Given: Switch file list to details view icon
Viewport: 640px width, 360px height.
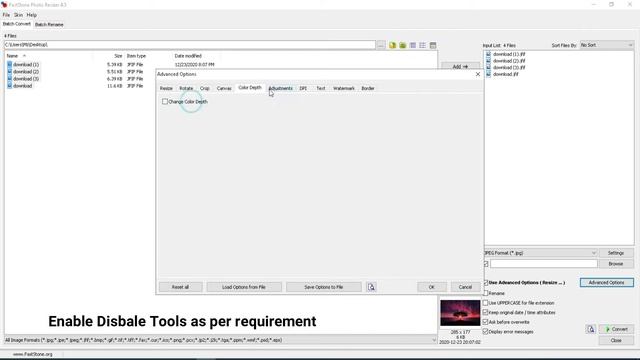Looking at the screenshot, I should click(433, 45).
